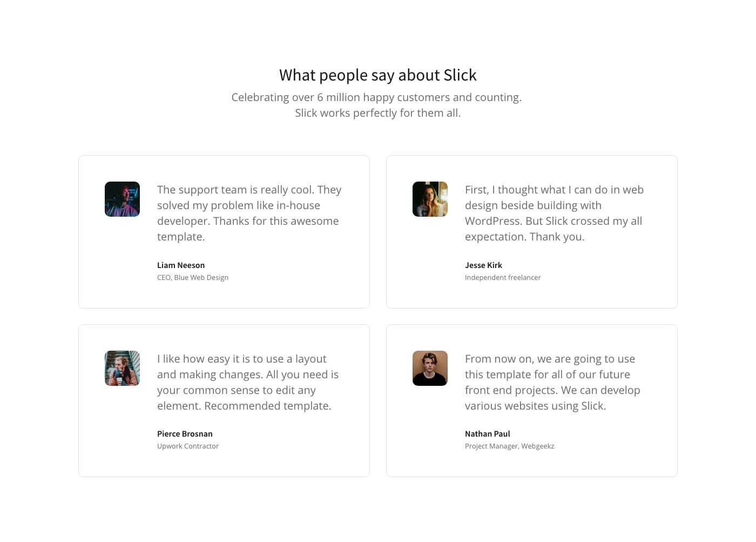Click the Liam Neeson name label
This screenshot has height=542, width=756.
coord(181,265)
